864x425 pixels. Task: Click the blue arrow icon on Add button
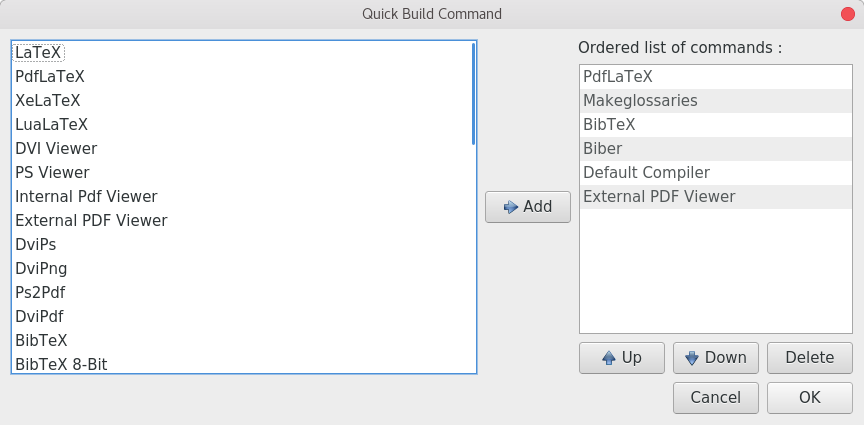click(x=511, y=207)
